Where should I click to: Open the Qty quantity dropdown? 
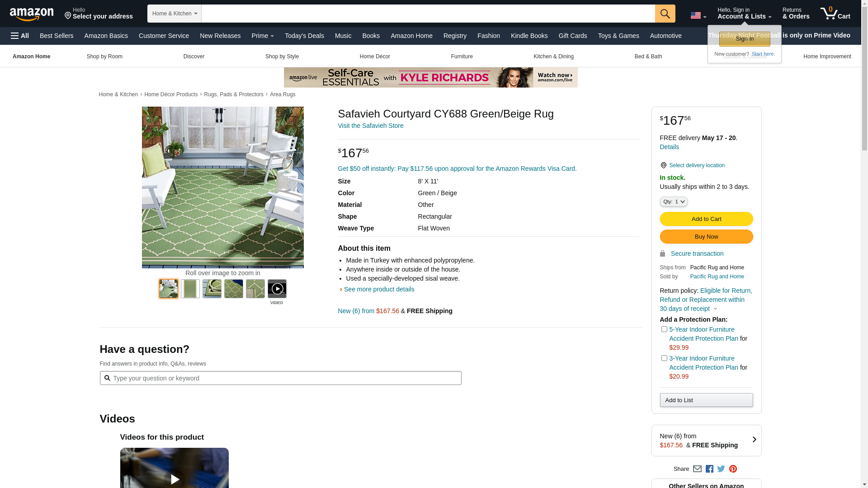click(674, 202)
